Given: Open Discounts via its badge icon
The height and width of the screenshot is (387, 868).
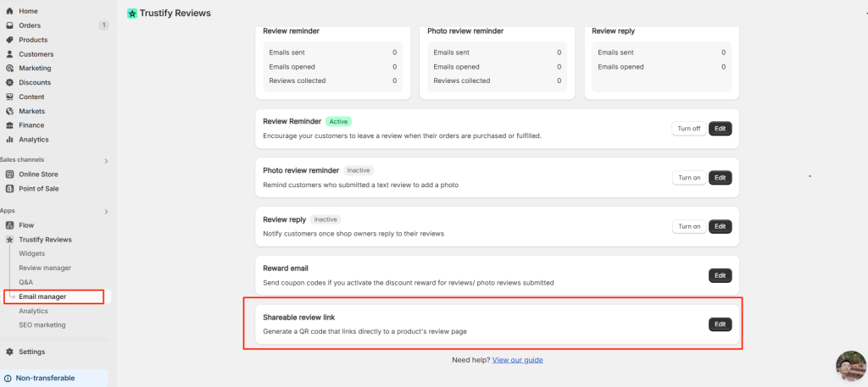Looking at the screenshot, I should tap(9, 82).
